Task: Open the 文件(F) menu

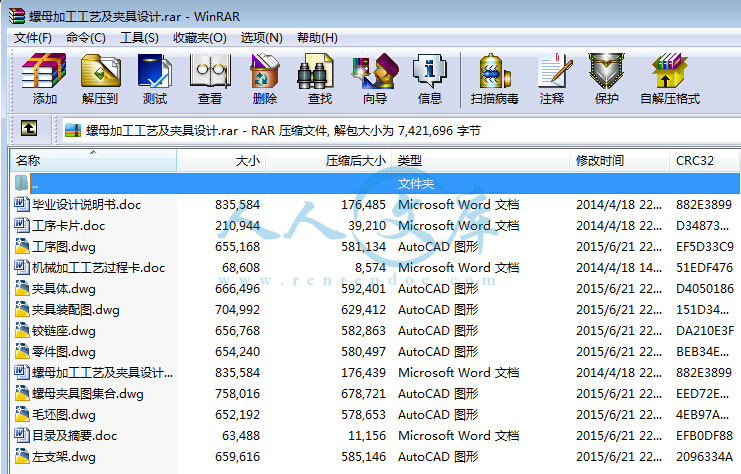Action: click(x=33, y=38)
